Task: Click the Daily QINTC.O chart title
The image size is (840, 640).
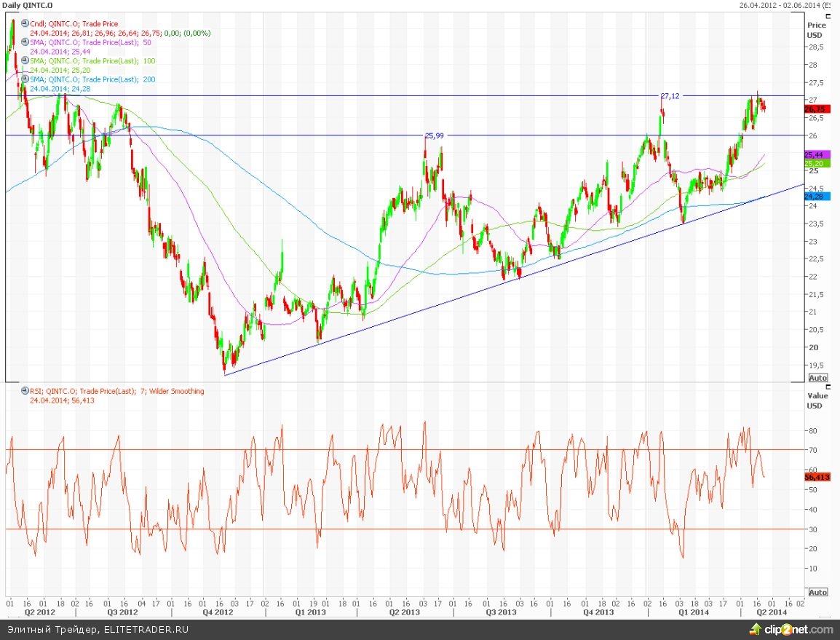Action: coord(28,4)
